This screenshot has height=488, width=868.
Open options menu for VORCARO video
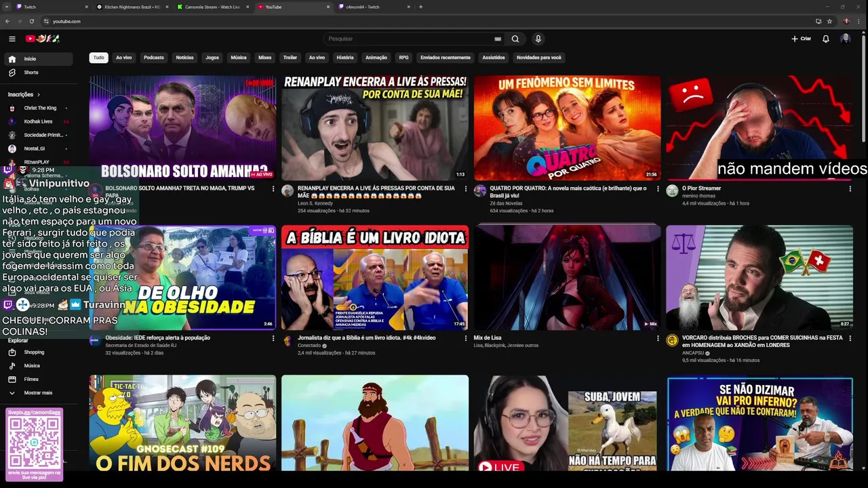[850, 338]
